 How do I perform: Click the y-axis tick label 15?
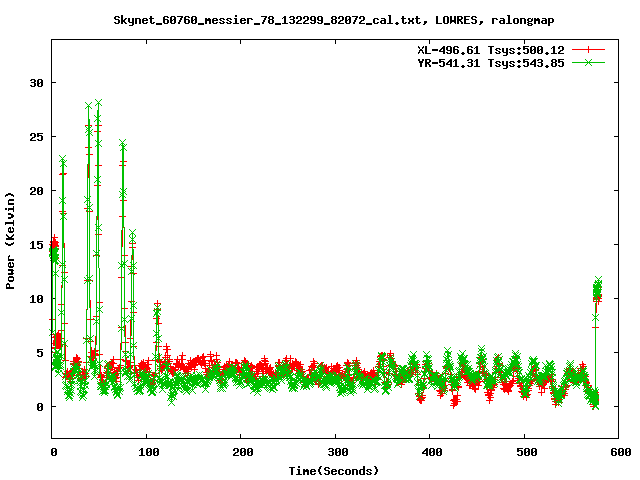click(x=36, y=245)
